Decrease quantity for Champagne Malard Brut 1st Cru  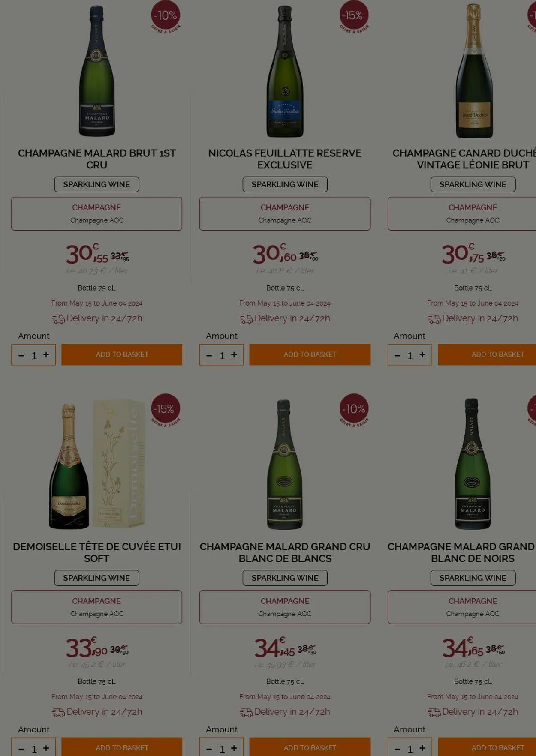[x=21, y=355]
